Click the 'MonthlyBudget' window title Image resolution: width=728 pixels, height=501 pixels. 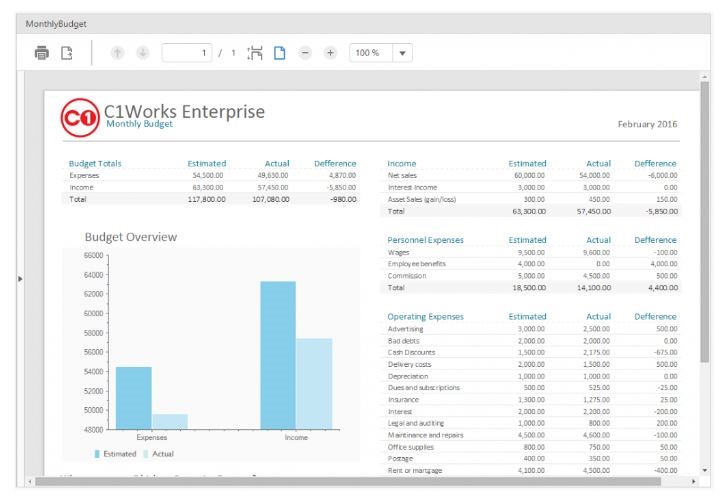56,24
